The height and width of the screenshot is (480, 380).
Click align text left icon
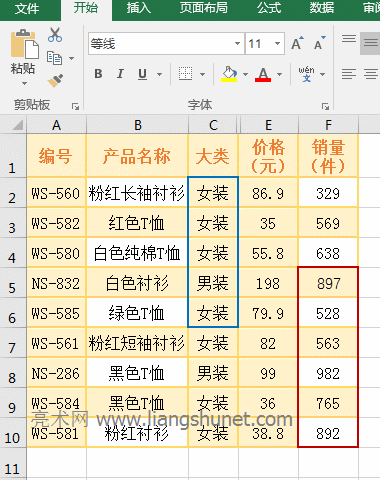(349, 74)
